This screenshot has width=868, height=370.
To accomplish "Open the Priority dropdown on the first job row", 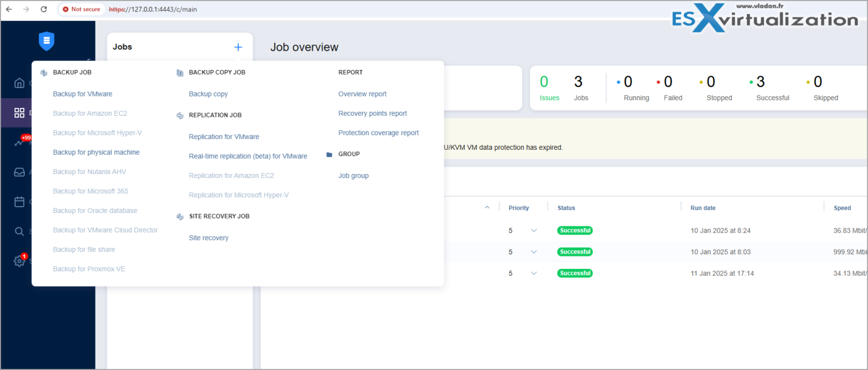I will click(533, 230).
